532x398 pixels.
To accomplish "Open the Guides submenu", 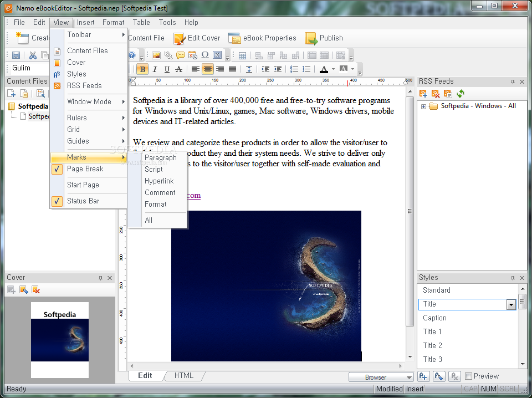I will click(x=89, y=141).
